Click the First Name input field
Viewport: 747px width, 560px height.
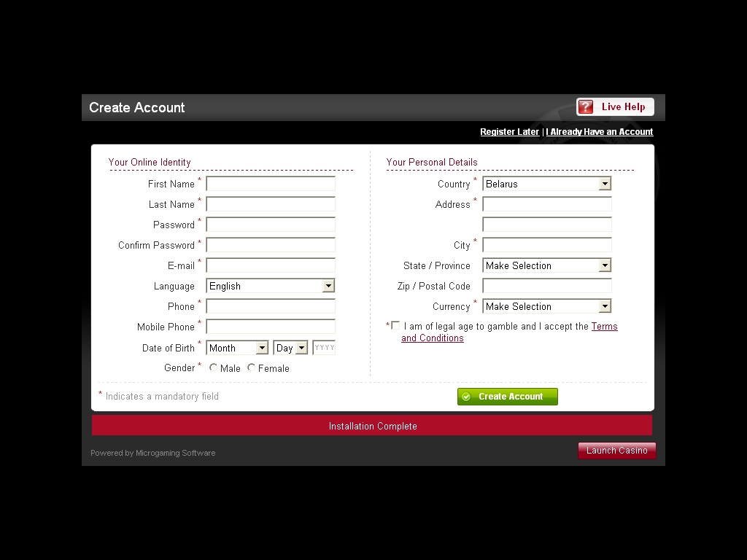point(271,184)
